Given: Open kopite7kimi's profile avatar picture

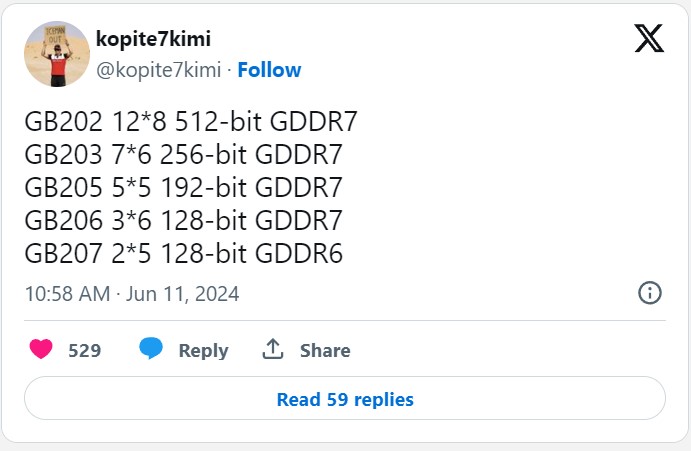Looking at the screenshot, I should click(x=57, y=54).
